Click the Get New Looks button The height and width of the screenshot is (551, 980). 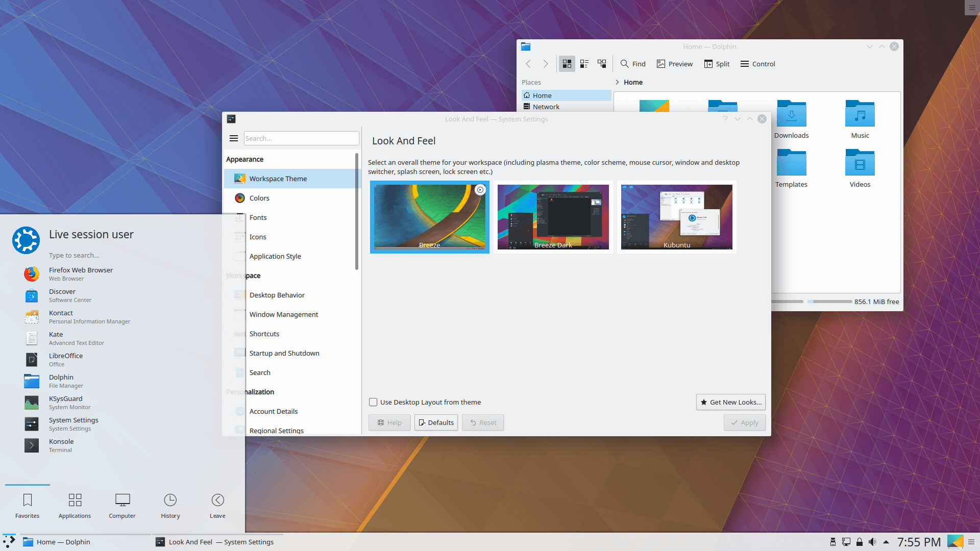point(730,402)
